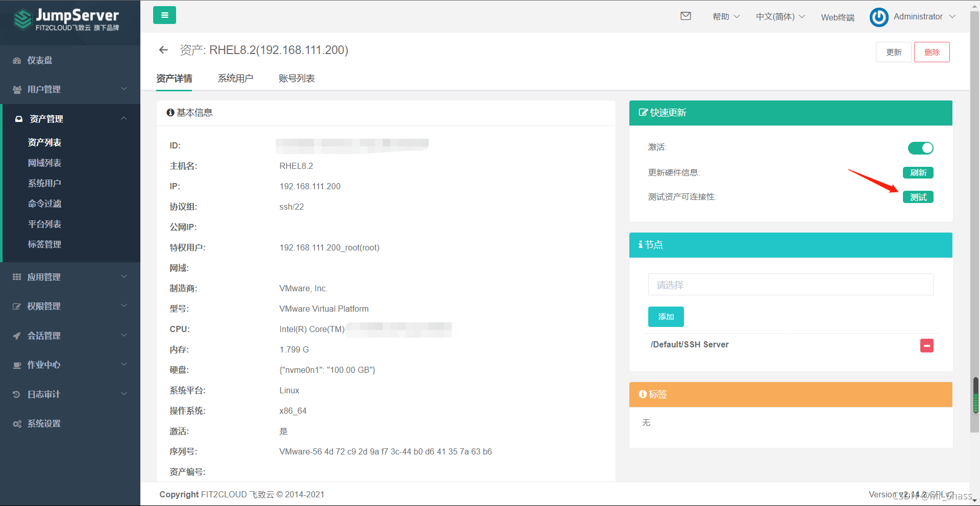Click the red 删除 button
The height and width of the screenshot is (506, 980).
coord(932,52)
